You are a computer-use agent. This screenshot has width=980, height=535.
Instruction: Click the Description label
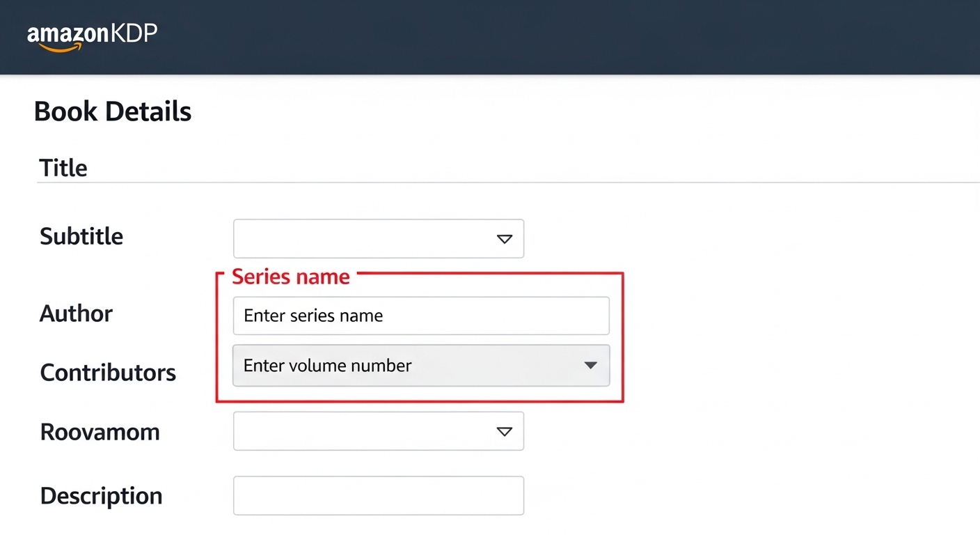(101, 495)
